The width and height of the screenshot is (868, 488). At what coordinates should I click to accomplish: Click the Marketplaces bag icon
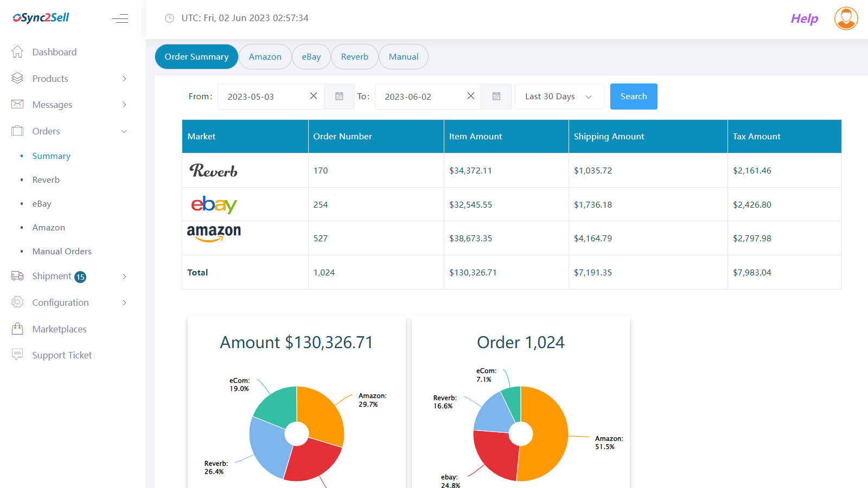click(x=17, y=329)
